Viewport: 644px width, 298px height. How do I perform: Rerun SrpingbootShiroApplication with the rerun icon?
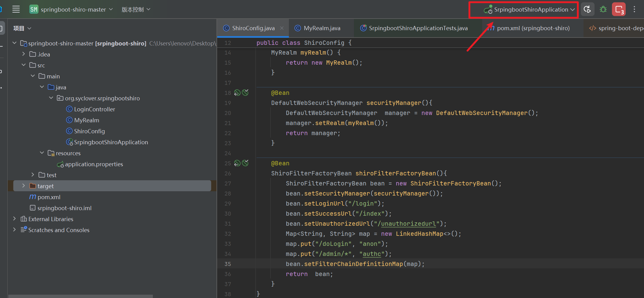coord(587,9)
